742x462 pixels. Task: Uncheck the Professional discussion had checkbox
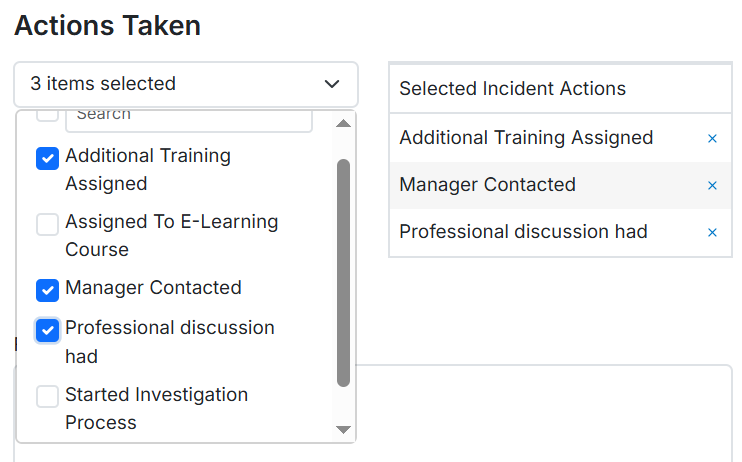[x=47, y=330]
